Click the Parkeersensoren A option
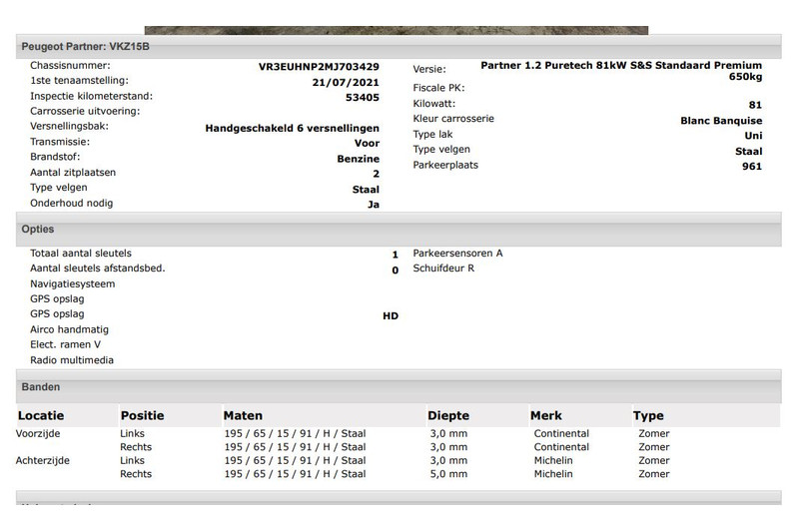This screenshot has width=799, height=532. pyautogui.click(x=457, y=254)
